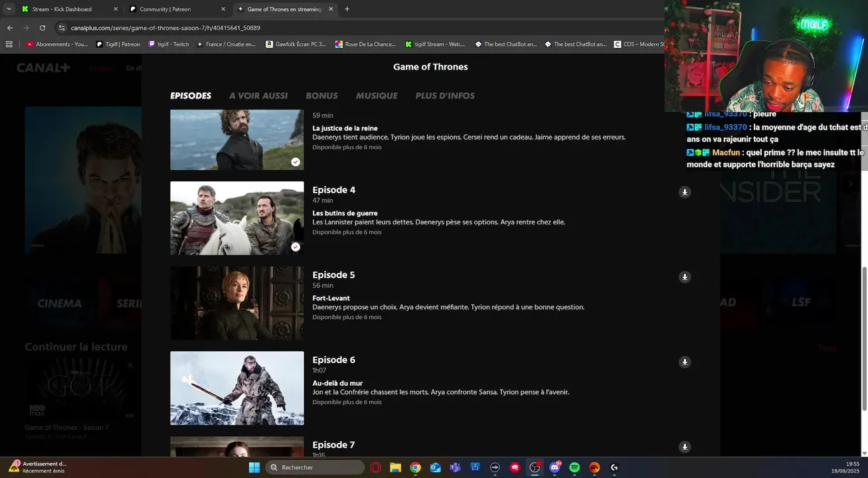Download Episode 7 with its download icon

pyautogui.click(x=685, y=447)
